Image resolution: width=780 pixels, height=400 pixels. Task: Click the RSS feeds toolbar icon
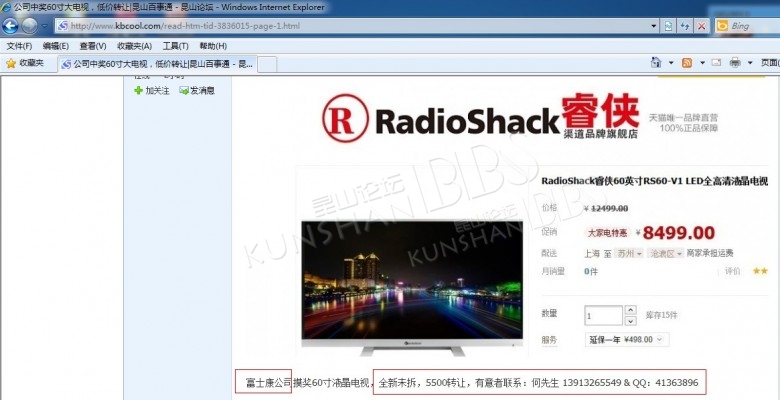(687, 63)
